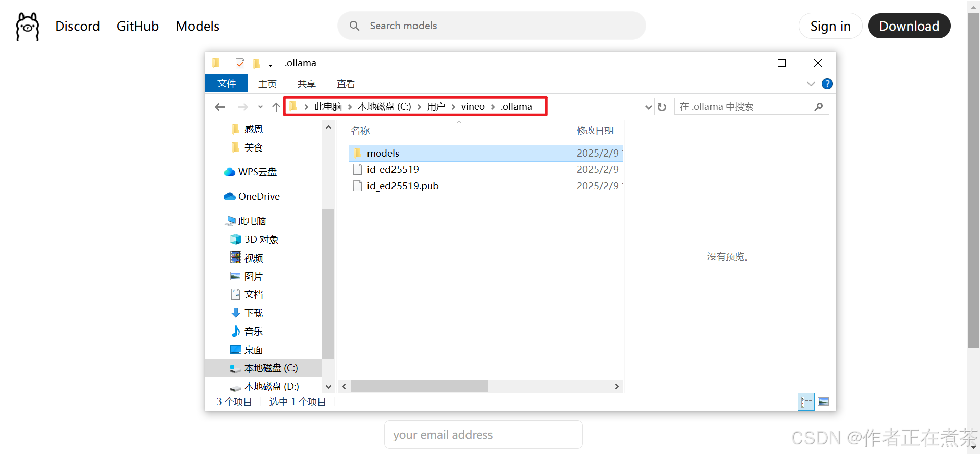Open the GitHub link

pyautogui.click(x=138, y=26)
